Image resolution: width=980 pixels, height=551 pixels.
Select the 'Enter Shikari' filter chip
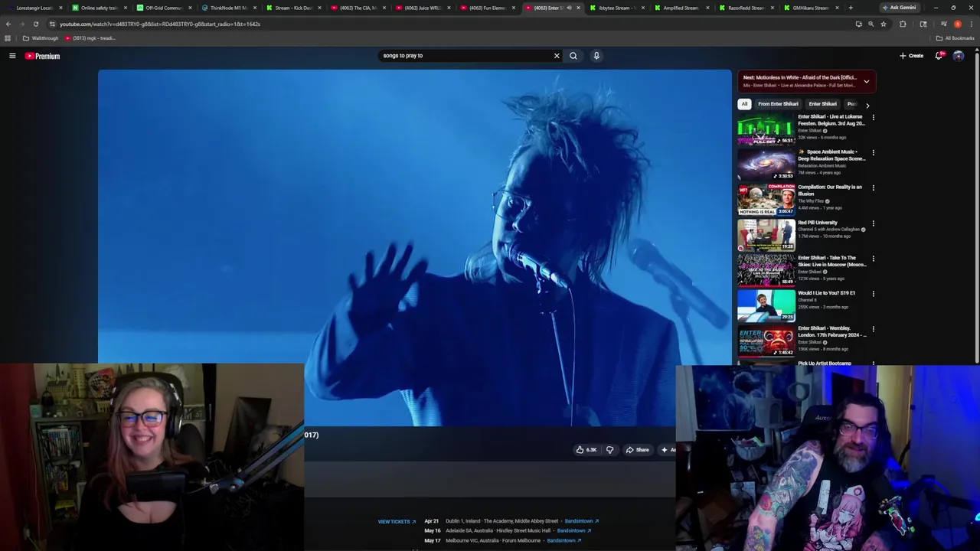tap(823, 104)
